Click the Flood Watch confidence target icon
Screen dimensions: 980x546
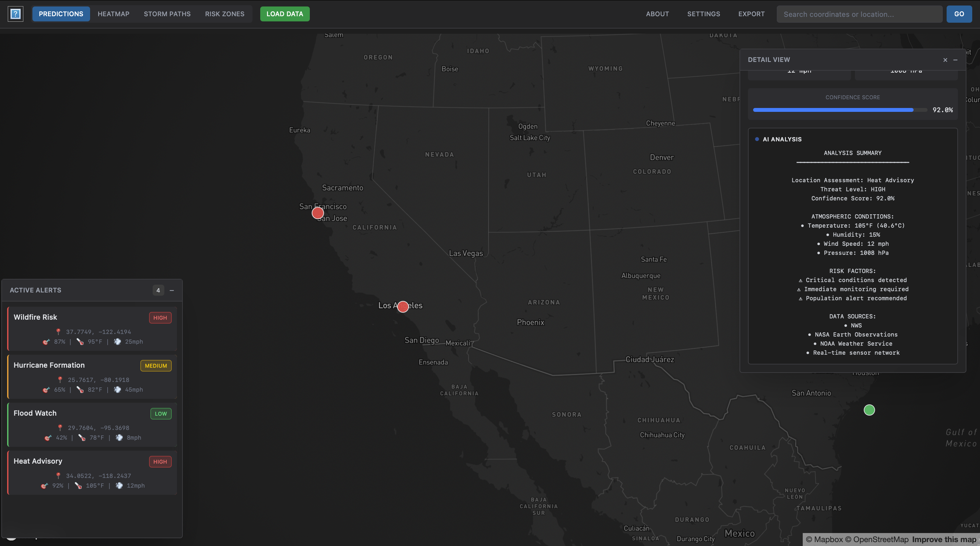pyautogui.click(x=48, y=438)
